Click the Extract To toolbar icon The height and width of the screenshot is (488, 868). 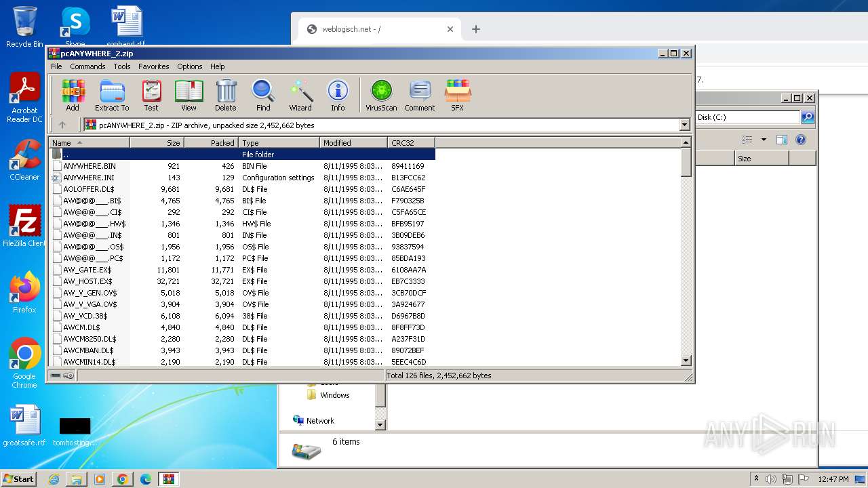click(112, 95)
